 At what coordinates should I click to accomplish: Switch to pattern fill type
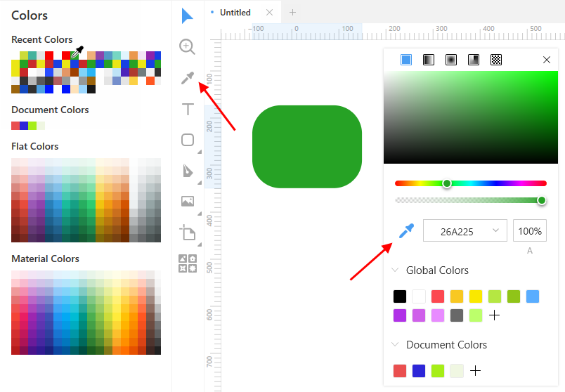(x=496, y=60)
